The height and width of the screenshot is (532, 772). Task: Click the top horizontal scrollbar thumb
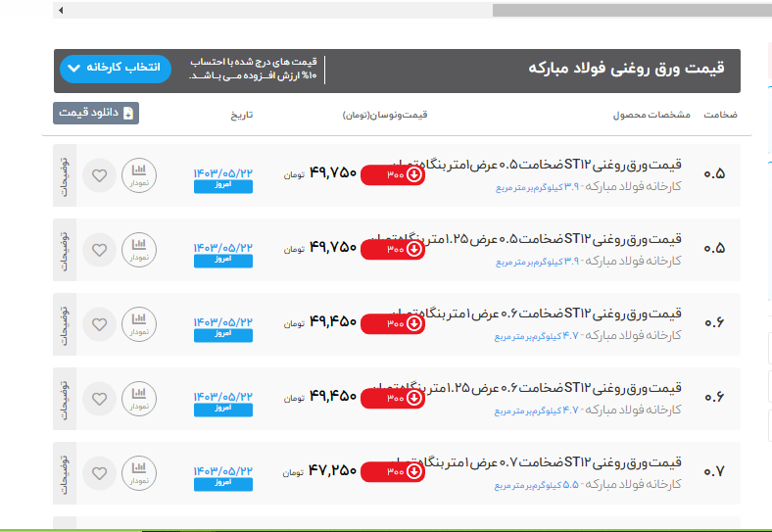click(x=627, y=11)
